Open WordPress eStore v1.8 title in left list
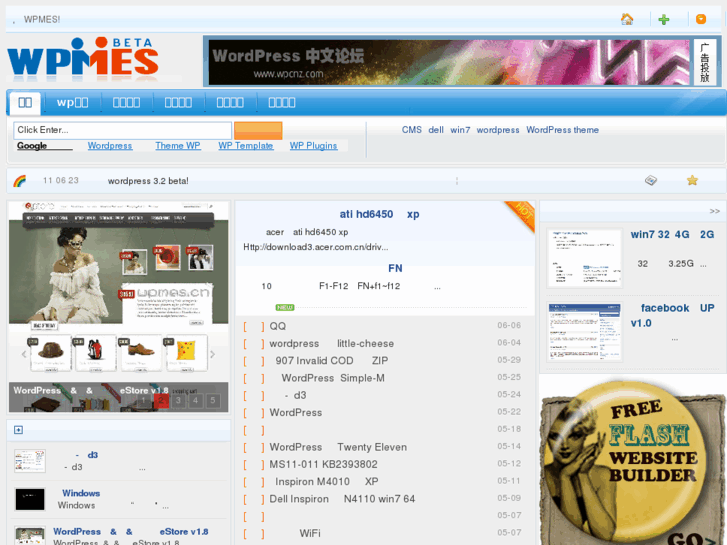 pyautogui.click(x=131, y=532)
